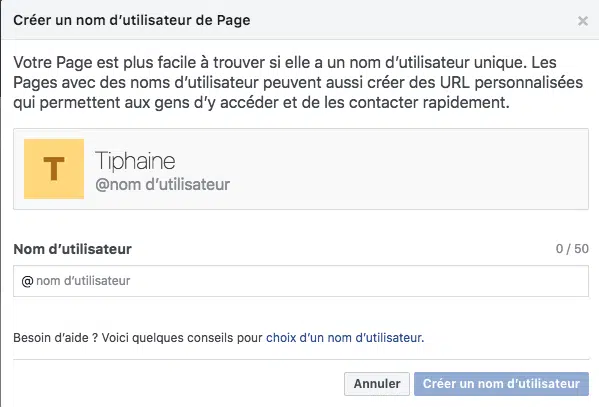
Task: Select the Tiphaine page name
Action: coord(135,160)
